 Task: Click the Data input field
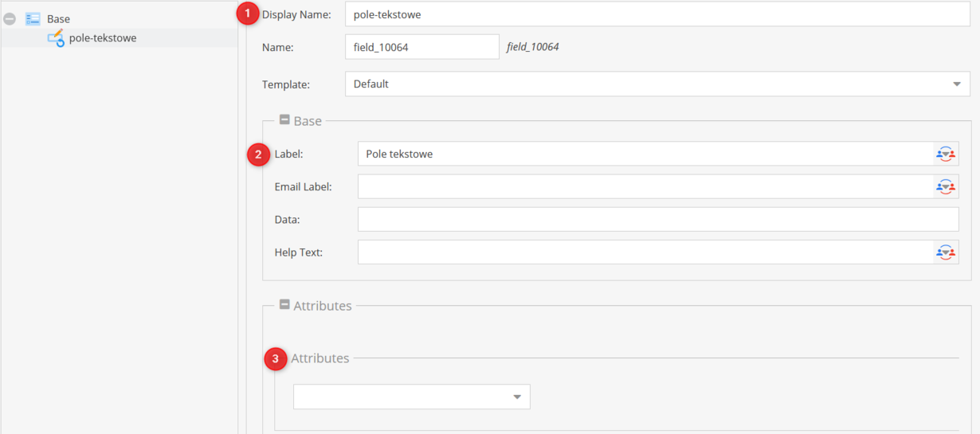[658, 219]
